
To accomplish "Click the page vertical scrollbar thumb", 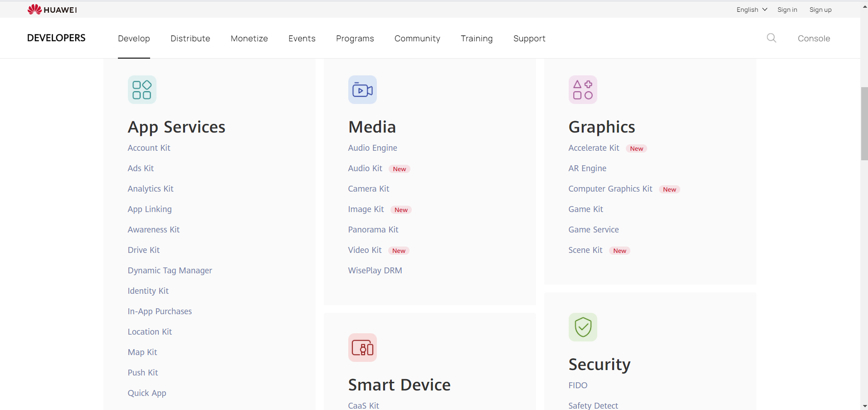I will pyautogui.click(x=864, y=123).
